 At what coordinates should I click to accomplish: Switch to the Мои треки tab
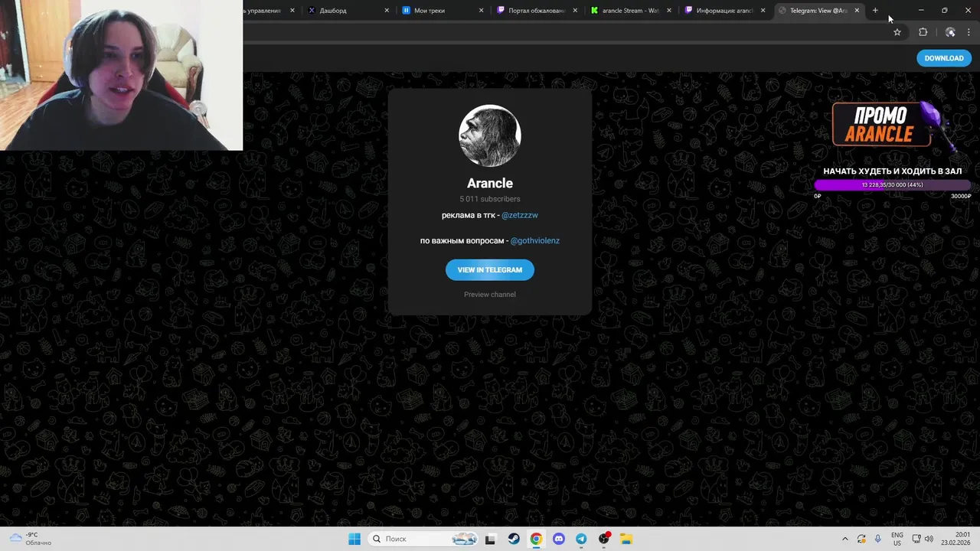[443, 11]
